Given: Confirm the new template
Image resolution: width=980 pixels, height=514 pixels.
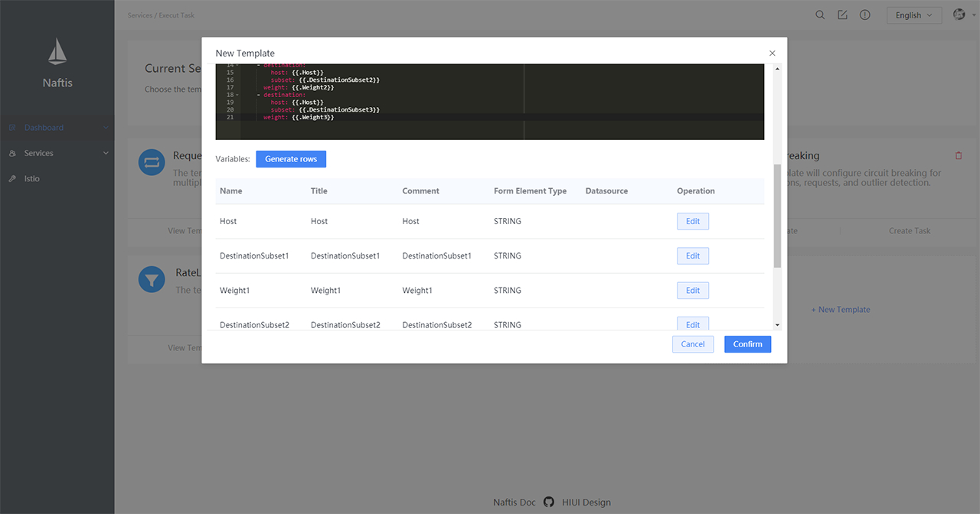Looking at the screenshot, I should pyautogui.click(x=747, y=344).
